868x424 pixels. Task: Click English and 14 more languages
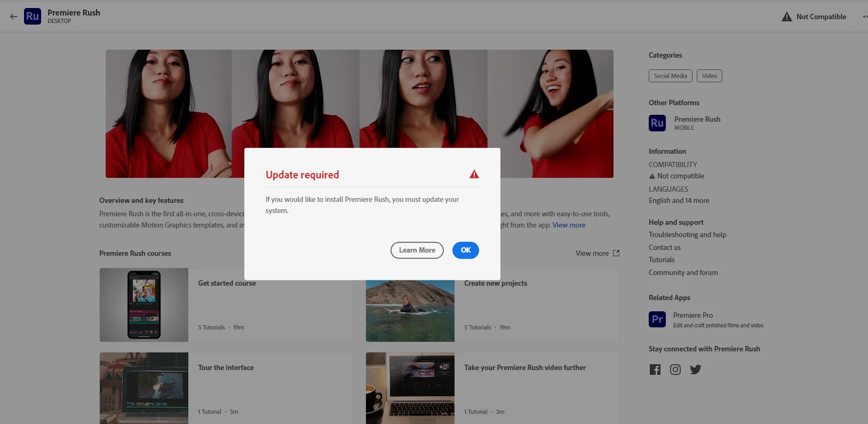coord(679,201)
